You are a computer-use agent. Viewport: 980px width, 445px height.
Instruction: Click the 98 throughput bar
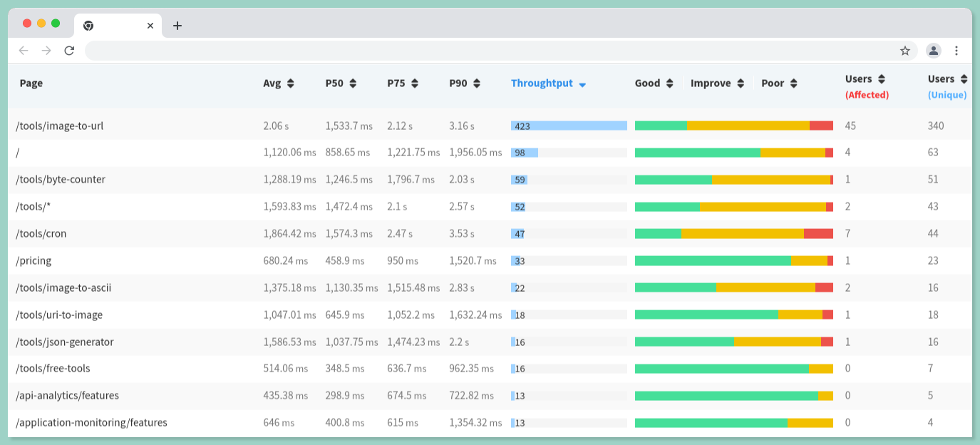(x=525, y=153)
